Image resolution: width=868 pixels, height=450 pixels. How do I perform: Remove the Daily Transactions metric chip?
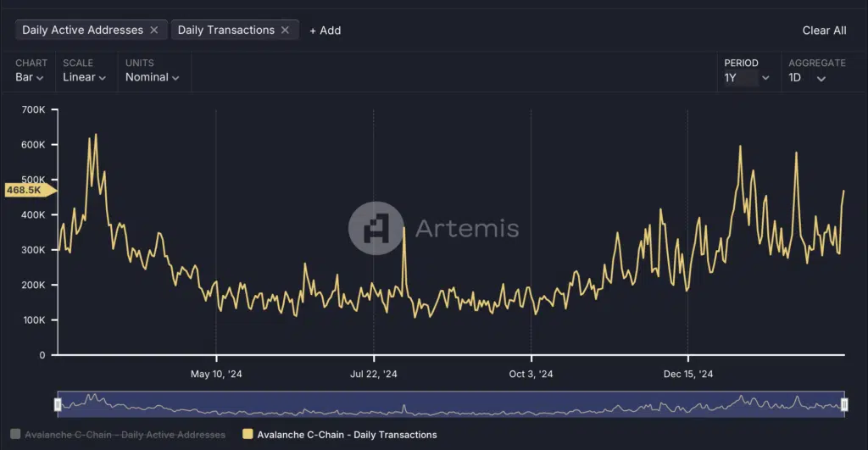click(x=285, y=30)
